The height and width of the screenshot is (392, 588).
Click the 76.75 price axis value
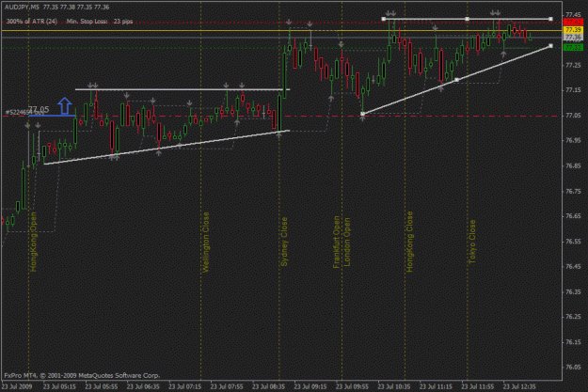573,191
